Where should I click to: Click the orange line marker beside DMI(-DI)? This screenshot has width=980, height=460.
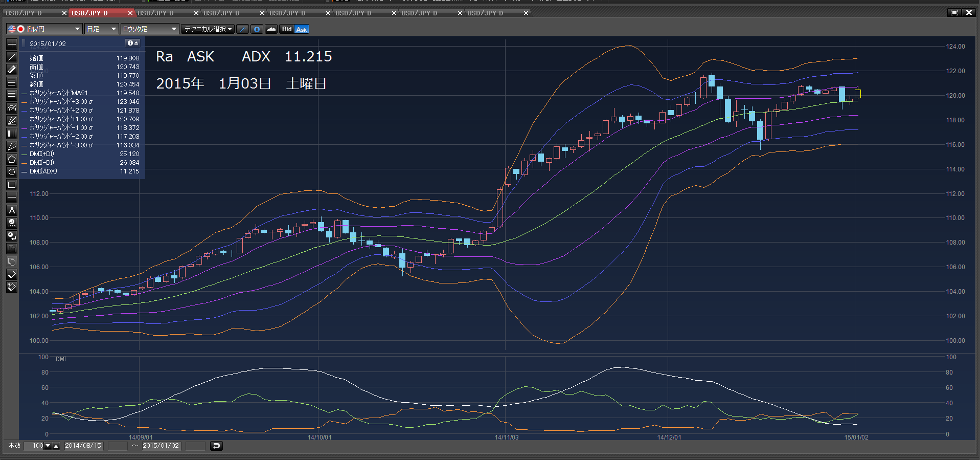(x=25, y=163)
